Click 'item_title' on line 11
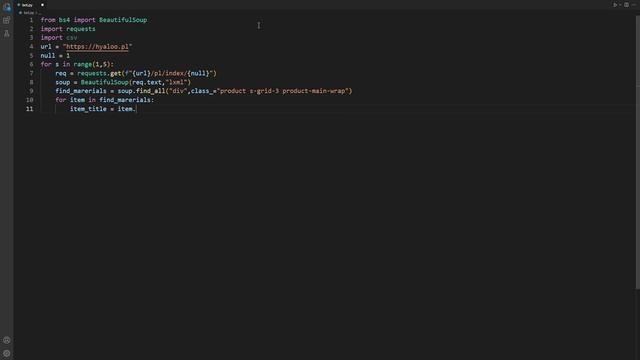This screenshot has height=360, width=640. pyautogui.click(x=88, y=109)
